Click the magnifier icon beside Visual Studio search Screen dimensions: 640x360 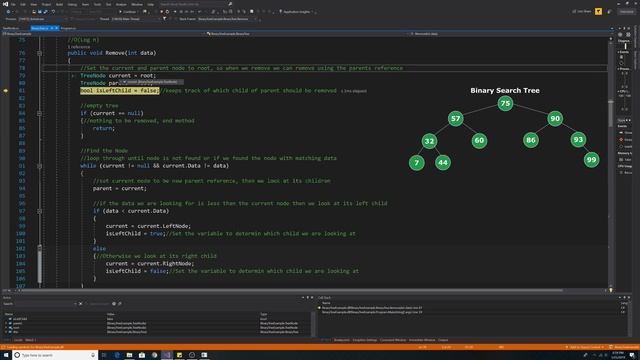pyautogui.click(x=230, y=4)
